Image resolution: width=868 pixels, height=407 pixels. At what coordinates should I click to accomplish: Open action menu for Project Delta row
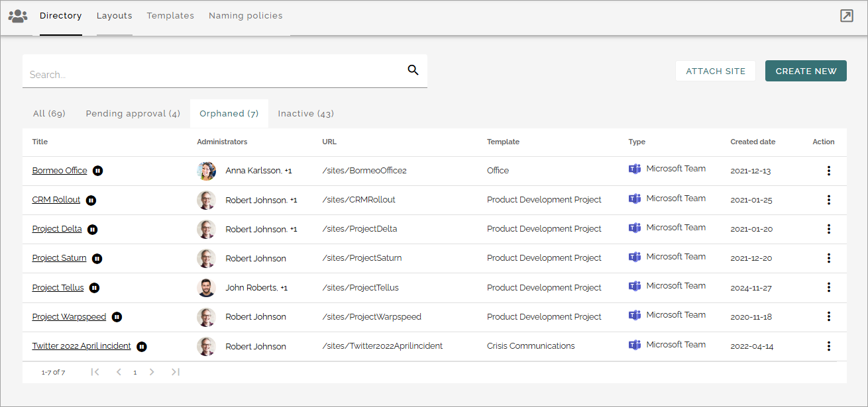pos(828,229)
